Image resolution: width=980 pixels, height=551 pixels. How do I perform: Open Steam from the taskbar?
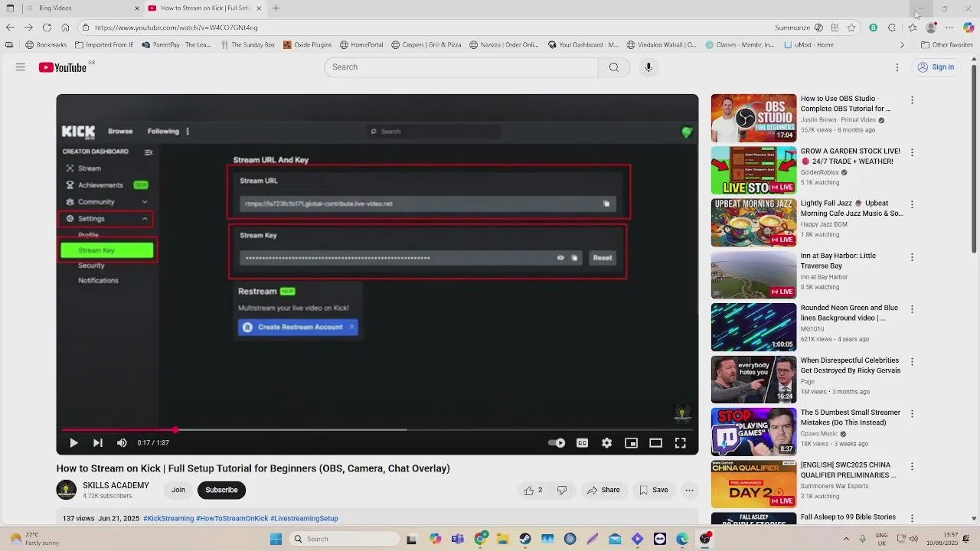(525, 539)
